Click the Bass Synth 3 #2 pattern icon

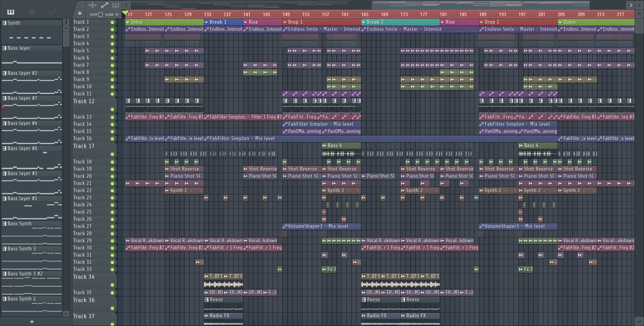pos(4,274)
